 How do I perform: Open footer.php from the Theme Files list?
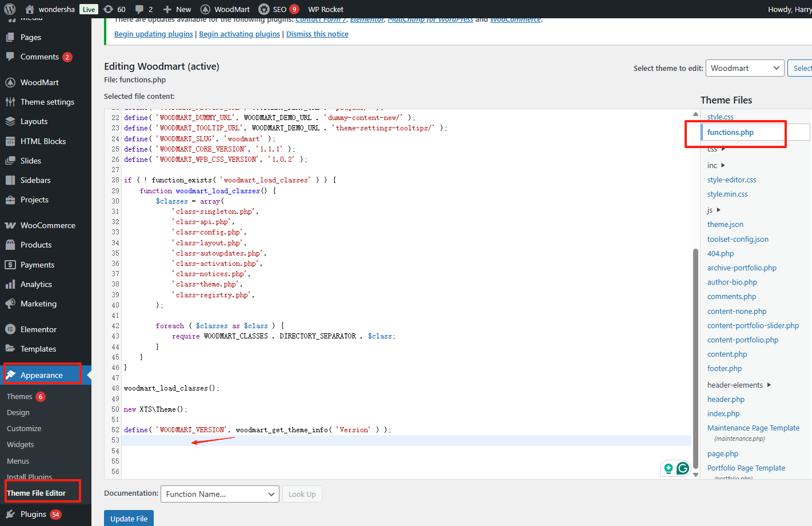tap(725, 368)
